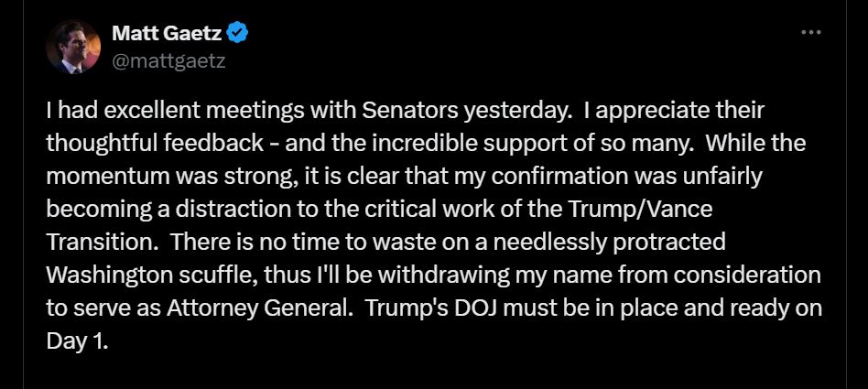Click the blue verified checkmark badge

(x=238, y=34)
